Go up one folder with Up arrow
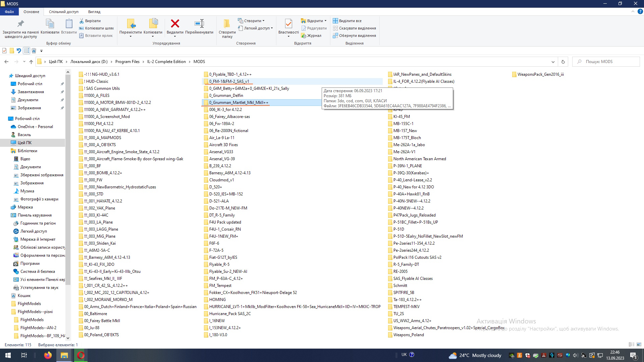 pyautogui.click(x=31, y=62)
